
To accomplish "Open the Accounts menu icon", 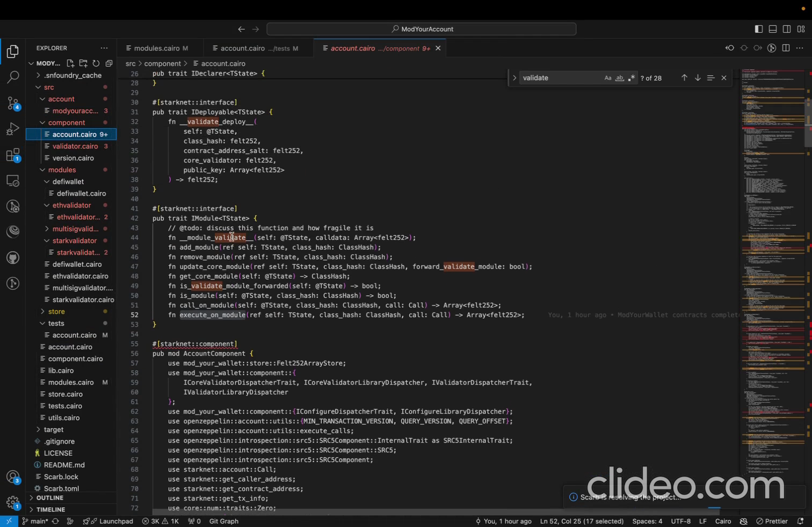I will (13, 477).
